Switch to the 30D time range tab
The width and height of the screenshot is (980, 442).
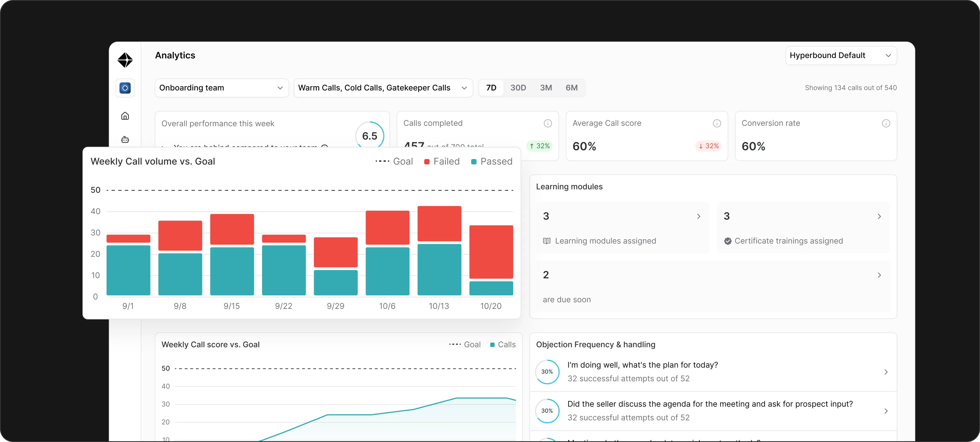click(518, 88)
